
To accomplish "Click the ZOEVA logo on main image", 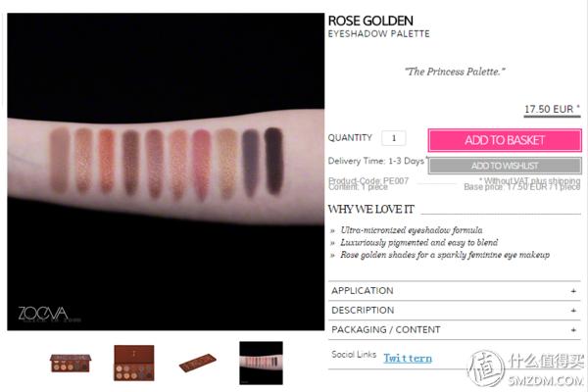I will point(43,314).
